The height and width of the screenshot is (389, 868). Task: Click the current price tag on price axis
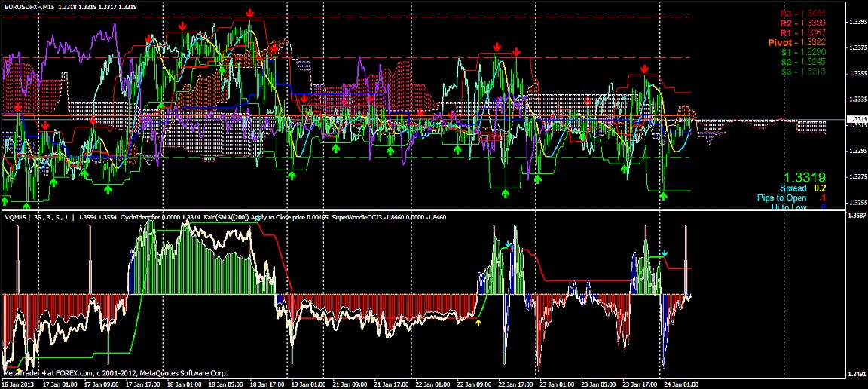[857, 119]
